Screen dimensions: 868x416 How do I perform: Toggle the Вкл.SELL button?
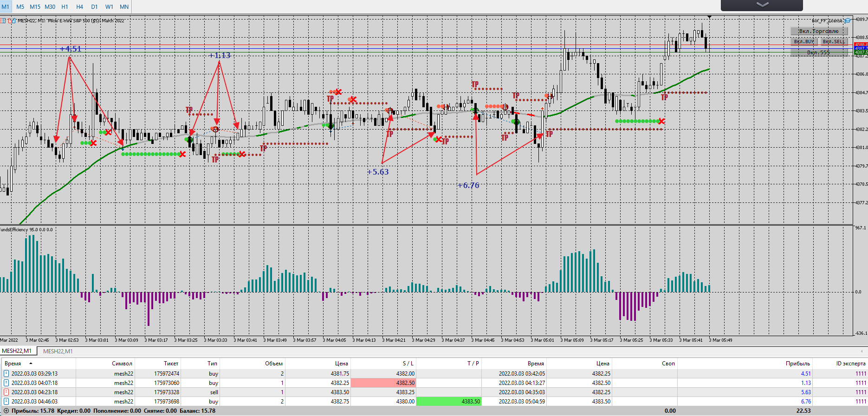tap(834, 42)
